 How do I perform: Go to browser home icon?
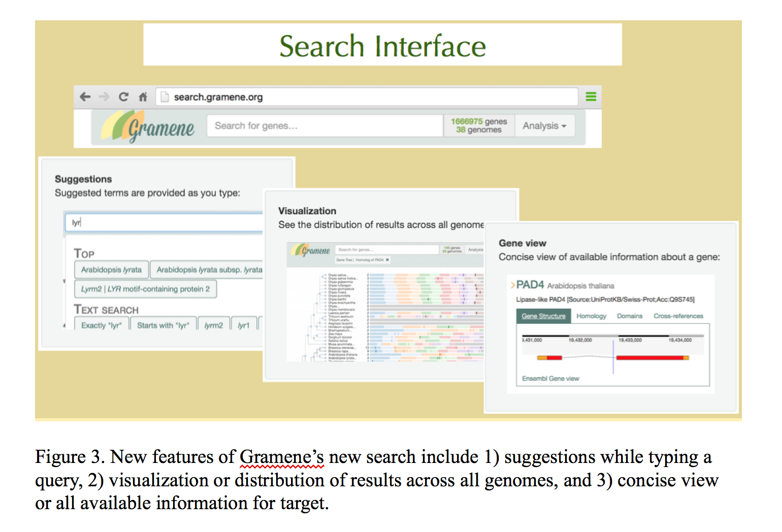143,96
